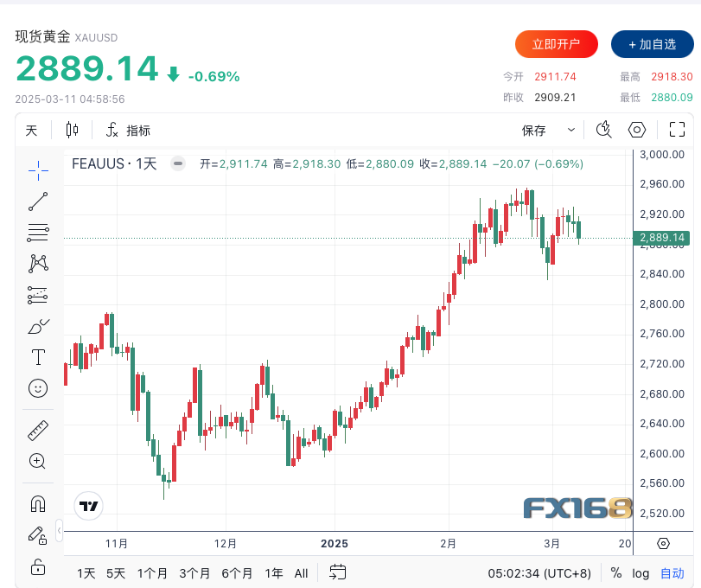This screenshot has height=588, width=701.
Task: Click the 今开 2911.74 value
Action: tap(555, 77)
